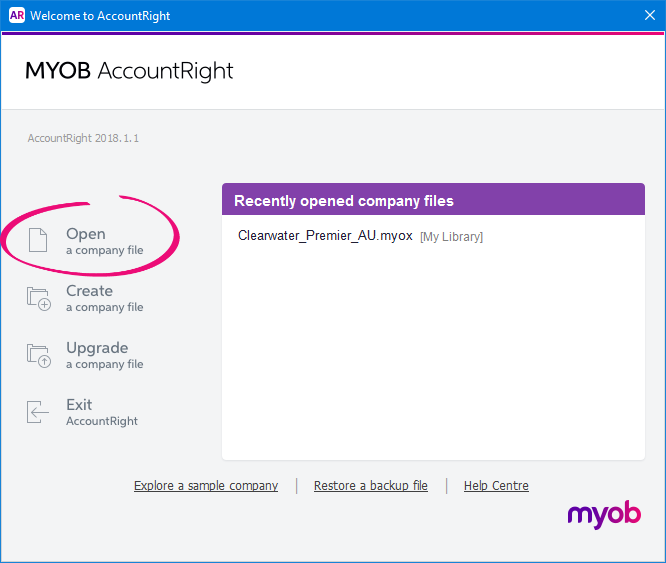The image size is (666, 563).
Task: Click the Recently opened company files header
Action: (344, 201)
